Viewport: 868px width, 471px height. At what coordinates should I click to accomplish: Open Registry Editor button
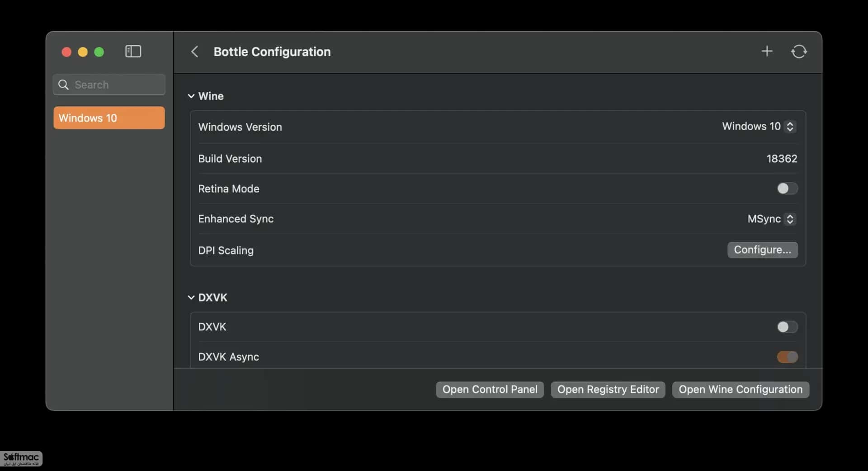click(x=608, y=390)
